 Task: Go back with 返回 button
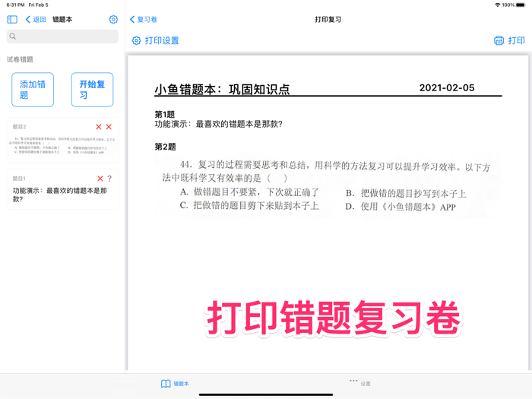pyautogui.click(x=36, y=19)
